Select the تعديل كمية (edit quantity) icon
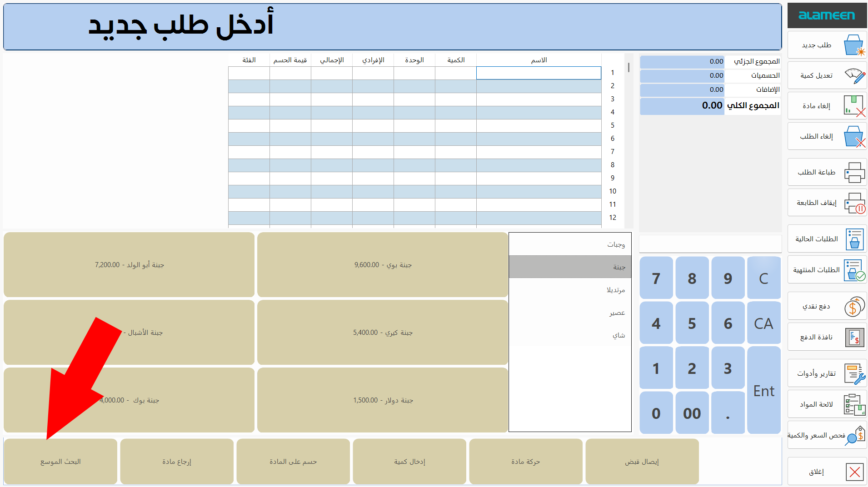Viewport: 868px width, 487px height. 827,75
